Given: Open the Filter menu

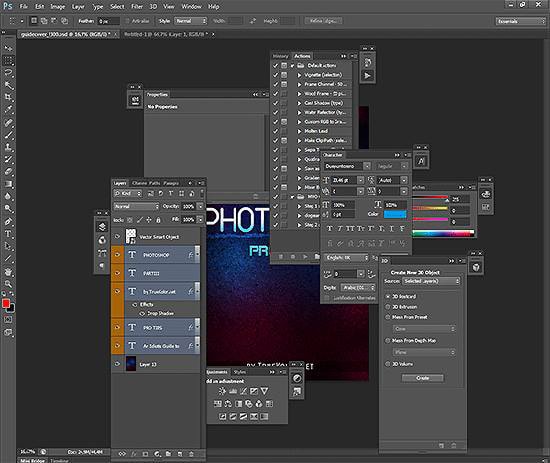Looking at the screenshot, I should point(137,6).
